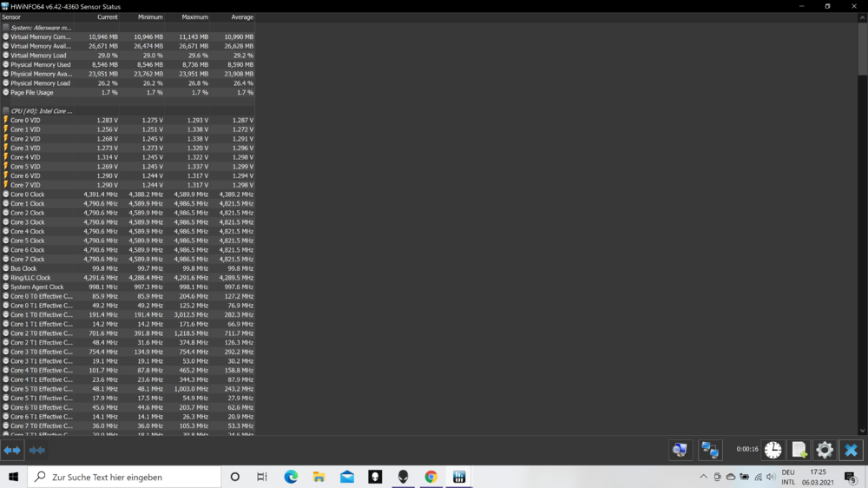Switch input language via DEU INTL indicator
This screenshot has width=868, height=488.
coord(788,477)
